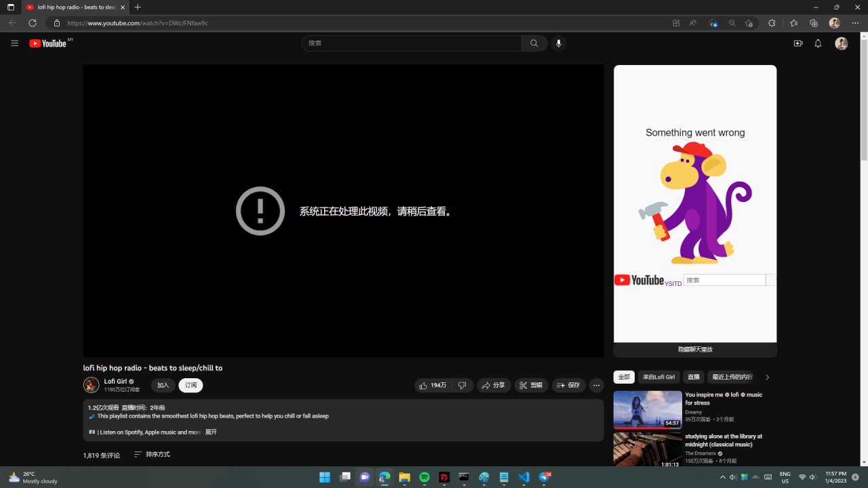Open the three-dot more actions menu
The width and height of the screenshot is (868, 488).
(x=597, y=385)
